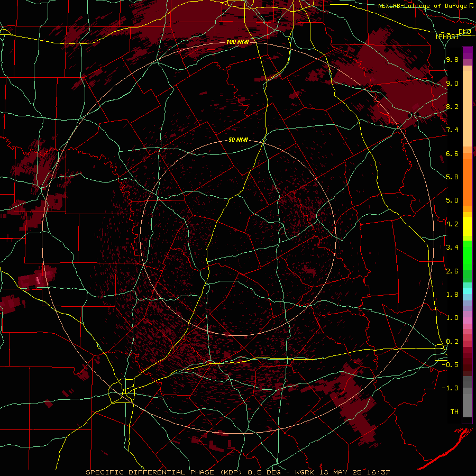Image resolution: width=476 pixels, height=476 pixels.
Task: Click the 6.6 value on color scale
Action: pyautogui.click(x=452, y=153)
